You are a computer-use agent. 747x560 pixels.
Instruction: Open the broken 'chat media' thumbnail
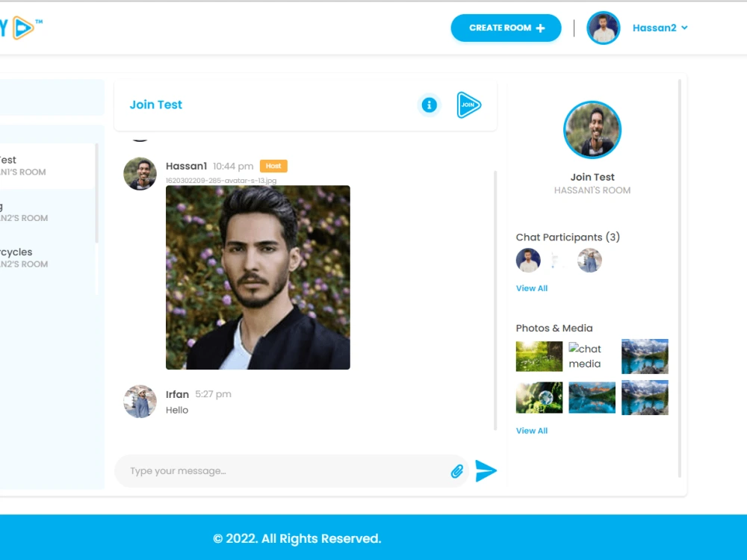[592, 356]
